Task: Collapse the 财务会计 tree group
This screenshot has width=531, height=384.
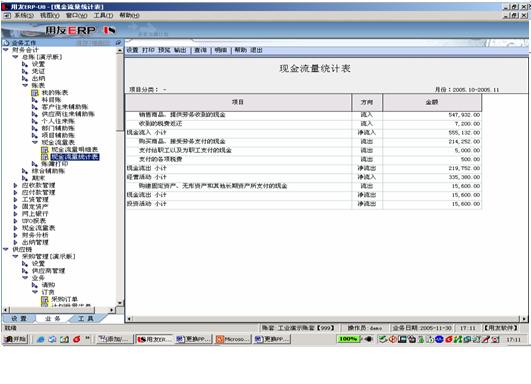Action: pos(6,50)
